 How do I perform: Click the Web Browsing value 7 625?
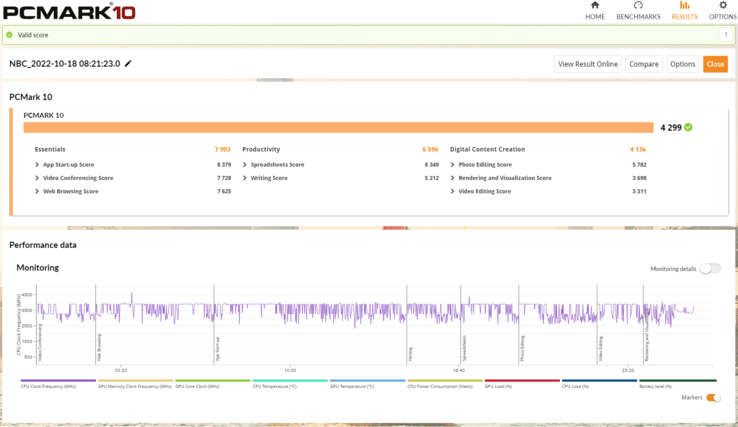(224, 191)
